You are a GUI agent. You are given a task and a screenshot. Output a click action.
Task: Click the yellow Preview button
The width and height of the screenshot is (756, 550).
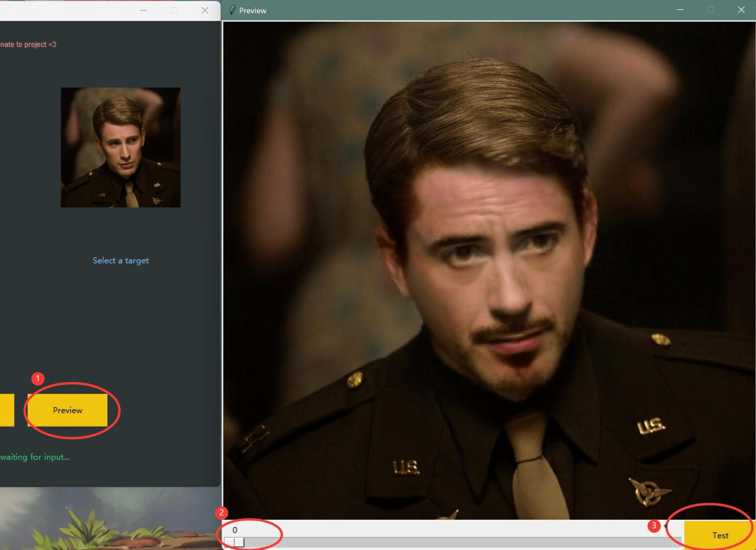pyautogui.click(x=68, y=410)
